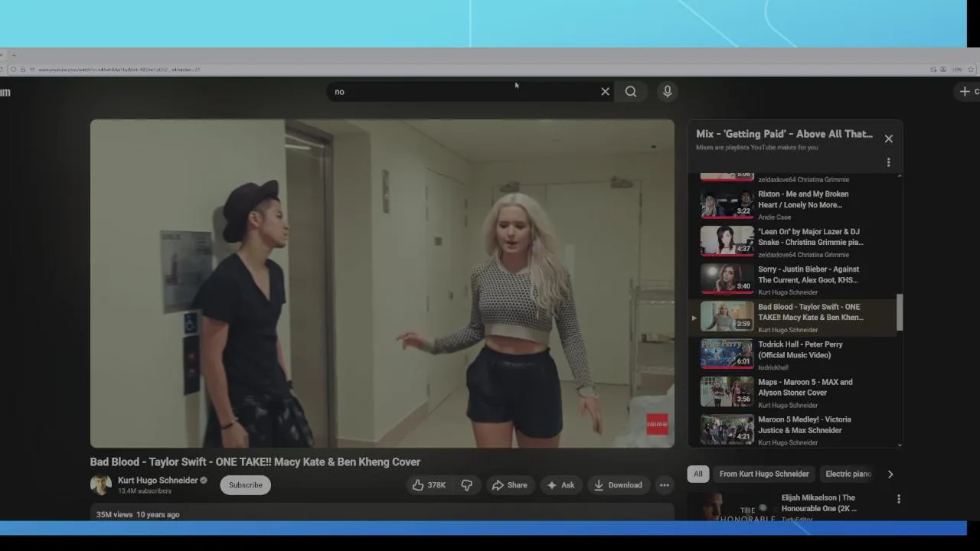Screen dimensions: 980x551
Task: Click the browser address bar URL
Action: tap(119, 70)
